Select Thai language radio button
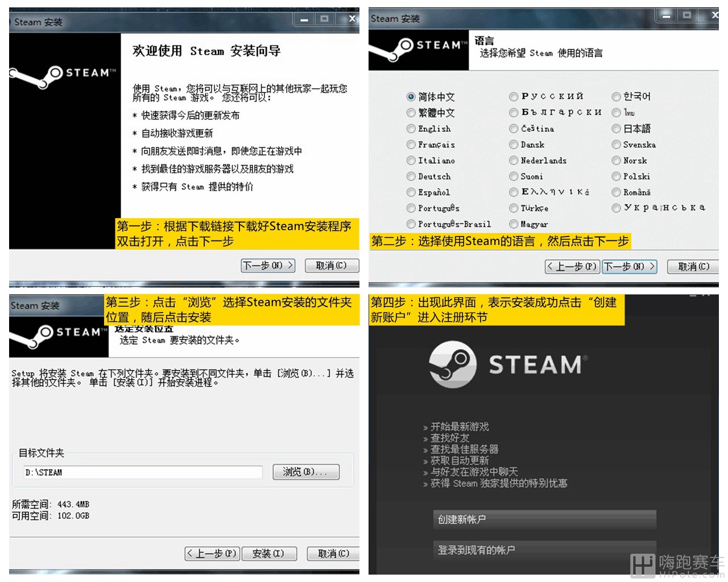Screen dimensions: 728x582 616,113
